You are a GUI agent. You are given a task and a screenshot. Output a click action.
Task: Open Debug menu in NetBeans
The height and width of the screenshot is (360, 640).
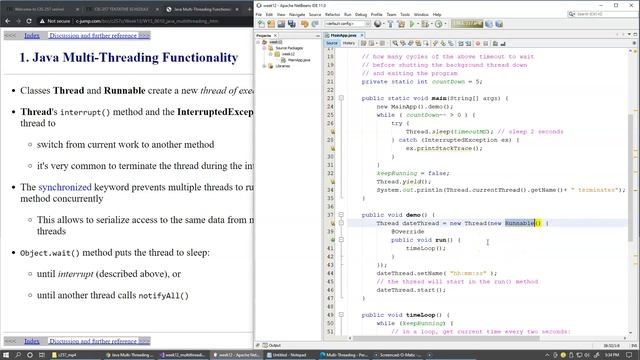[x=361, y=14]
